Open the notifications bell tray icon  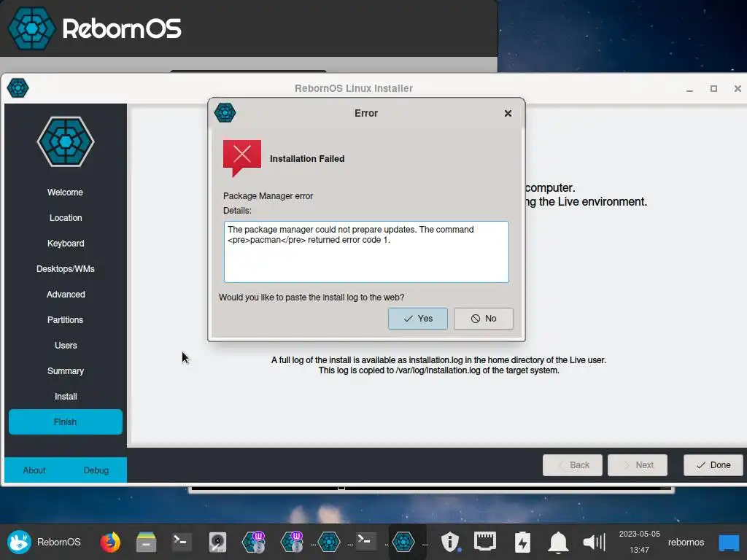[558, 542]
